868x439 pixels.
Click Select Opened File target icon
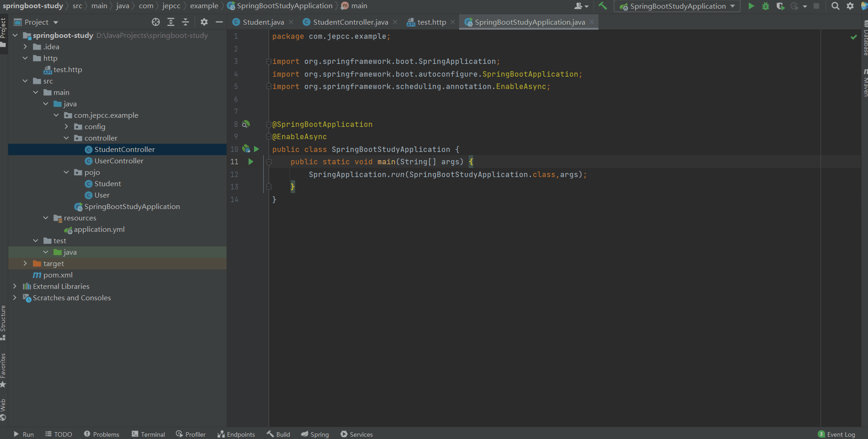point(156,22)
